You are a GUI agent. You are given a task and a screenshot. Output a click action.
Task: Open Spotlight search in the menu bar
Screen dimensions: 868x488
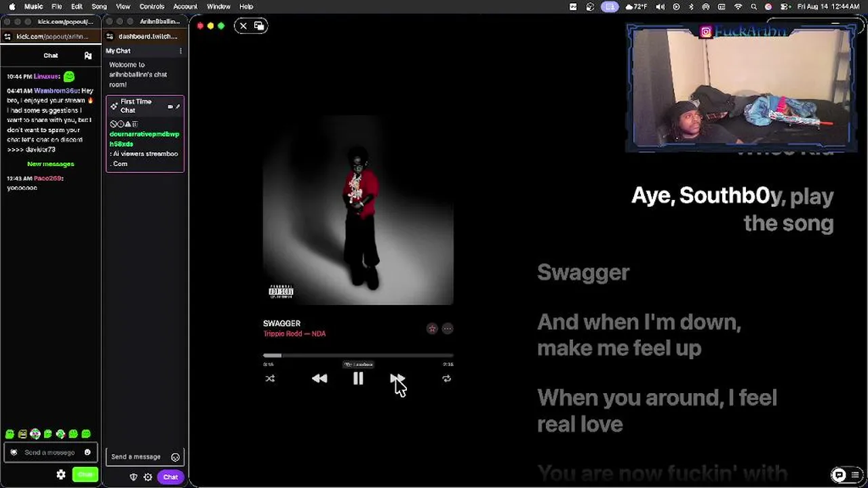754,7
